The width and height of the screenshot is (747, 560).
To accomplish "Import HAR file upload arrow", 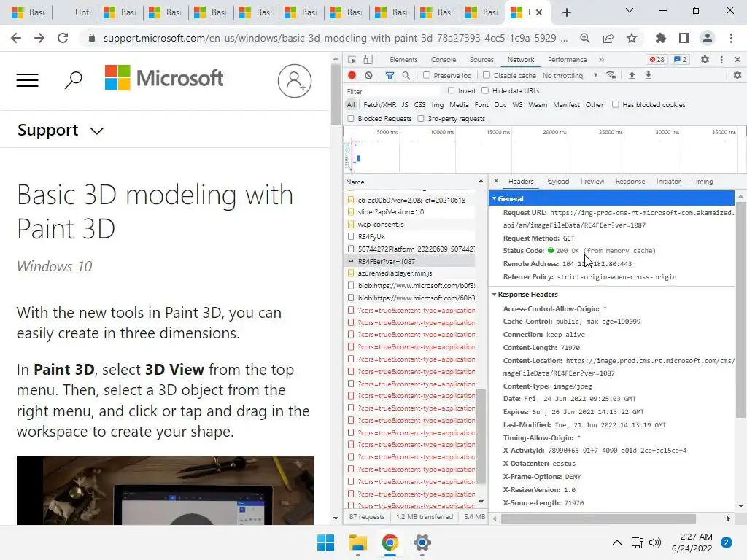I will coord(632,75).
